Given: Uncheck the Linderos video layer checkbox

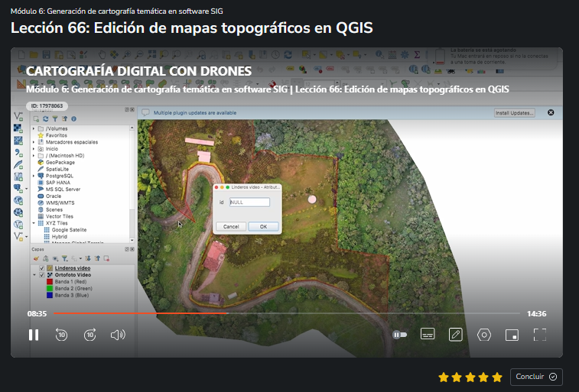Looking at the screenshot, I should 41,268.
